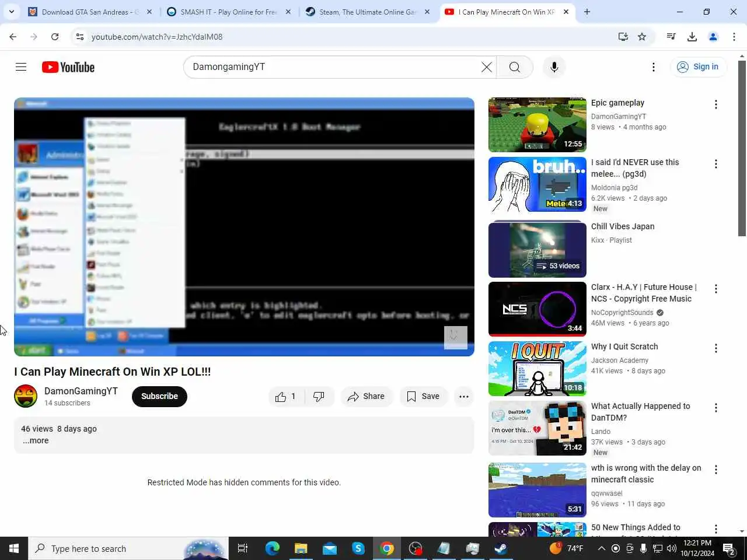Reload the page in Chrome
The width and height of the screenshot is (747, 560).
pyautogui.click(x=55, y=37)
